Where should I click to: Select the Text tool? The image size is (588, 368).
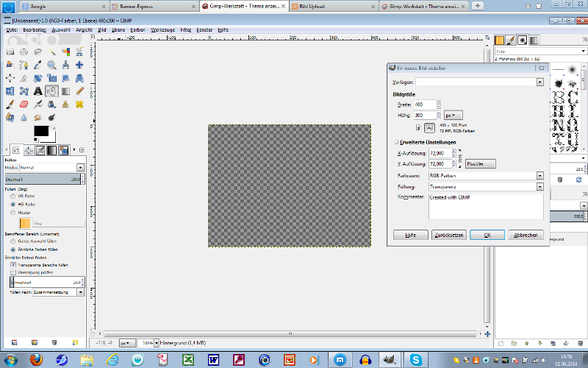pyautogui.click(x=37, y=91)
